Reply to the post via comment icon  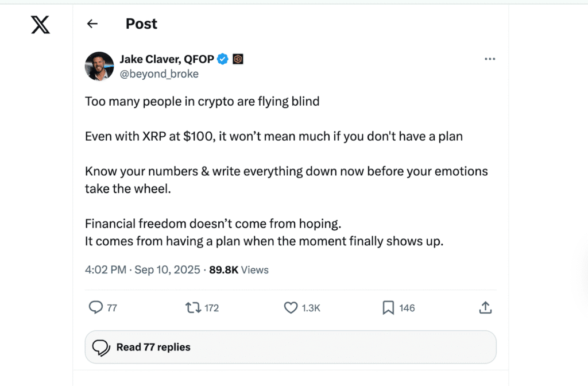[95, 308]
